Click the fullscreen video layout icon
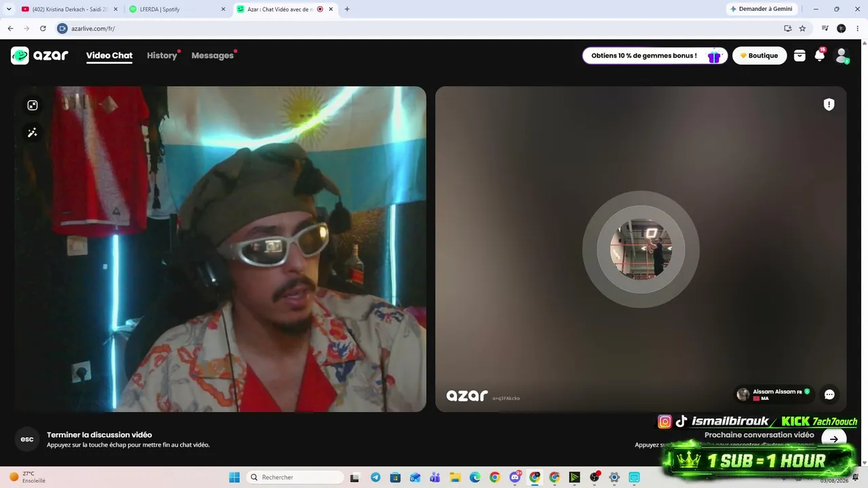Image resolution: width=868 pixels, height=488 pixels. coord(32,105)
